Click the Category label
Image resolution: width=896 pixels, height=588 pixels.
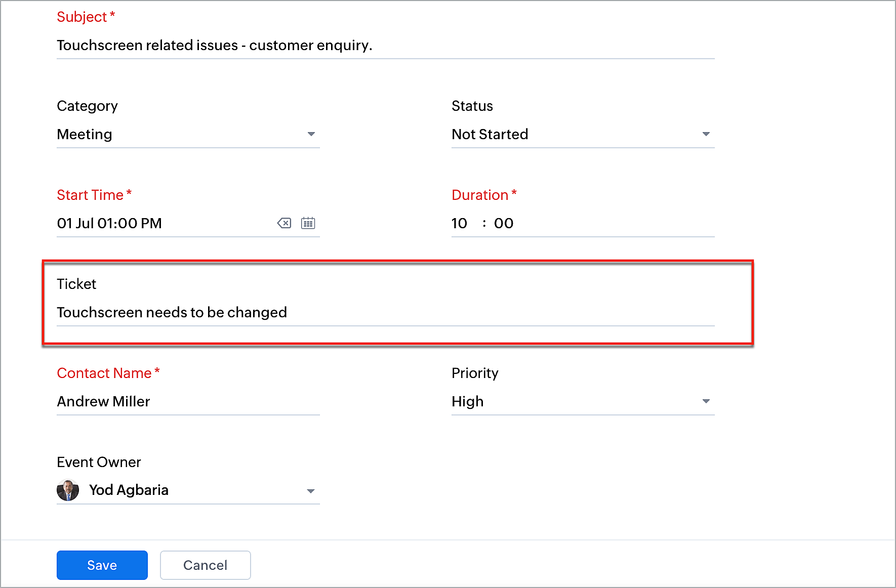pyautogui.click(x=88, y=106)
